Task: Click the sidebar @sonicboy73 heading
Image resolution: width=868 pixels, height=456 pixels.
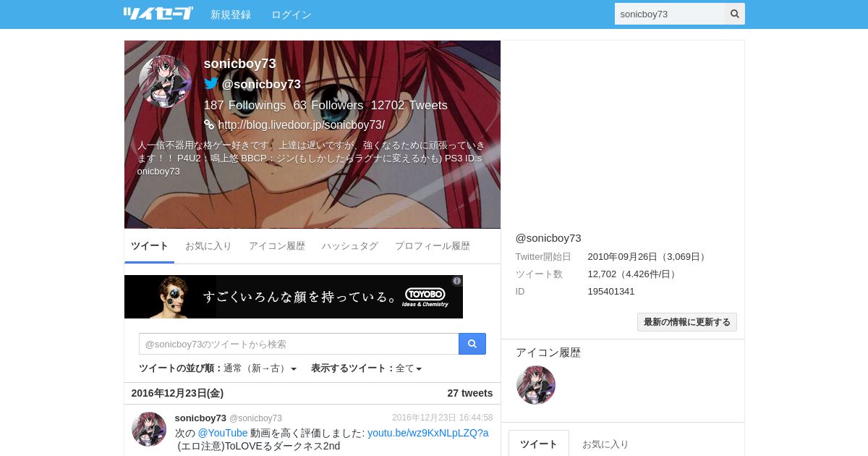Action: 548,238
